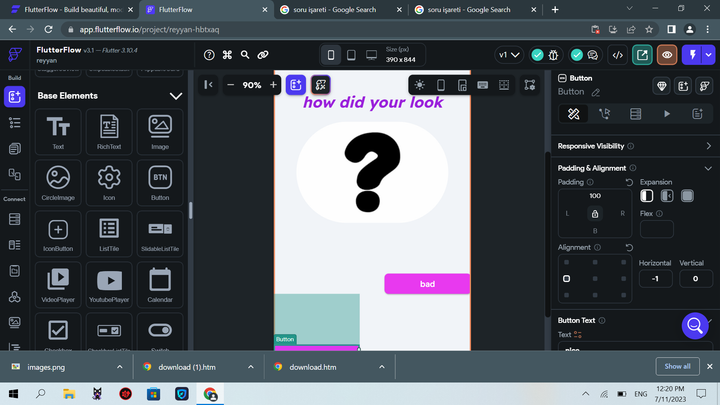Choose the YoutubePlayer widget
Image resolution: width=720 pixels, height=405 pixels.
tap(109, 284)
